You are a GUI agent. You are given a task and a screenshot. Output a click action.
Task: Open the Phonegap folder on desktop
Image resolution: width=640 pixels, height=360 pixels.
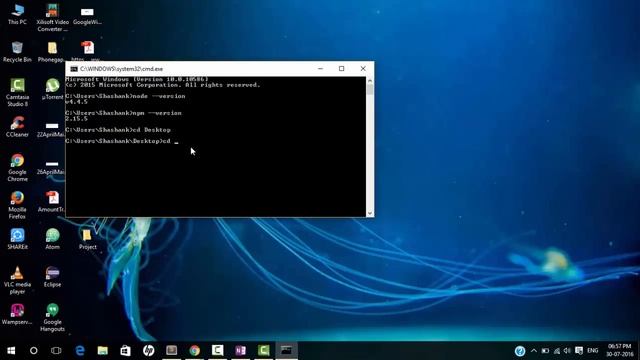point(52,52)
